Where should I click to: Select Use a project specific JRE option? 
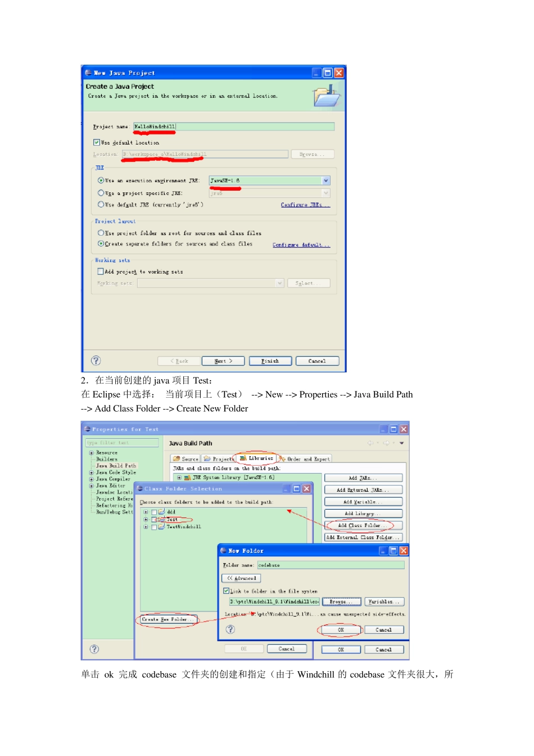point(101,193)
